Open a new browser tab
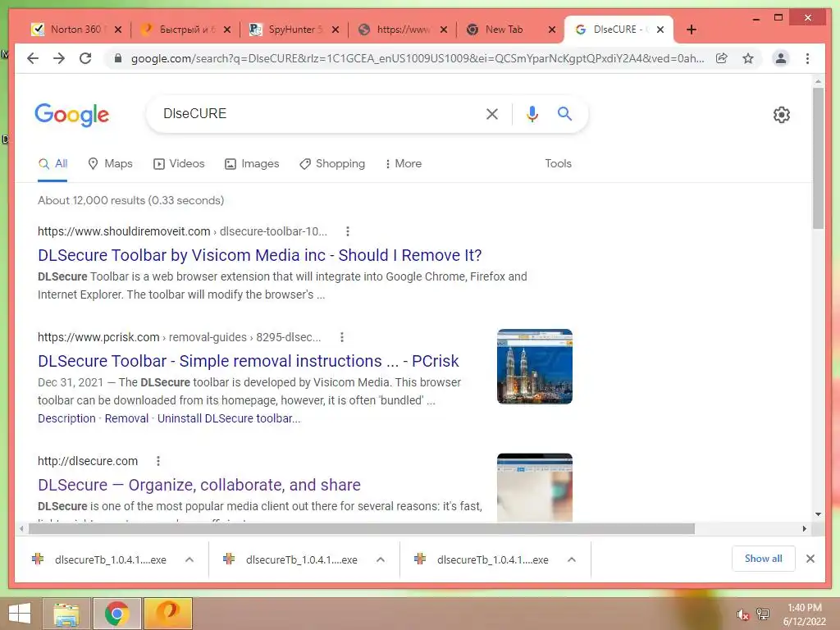840x630 pixels. click(691, 30)
